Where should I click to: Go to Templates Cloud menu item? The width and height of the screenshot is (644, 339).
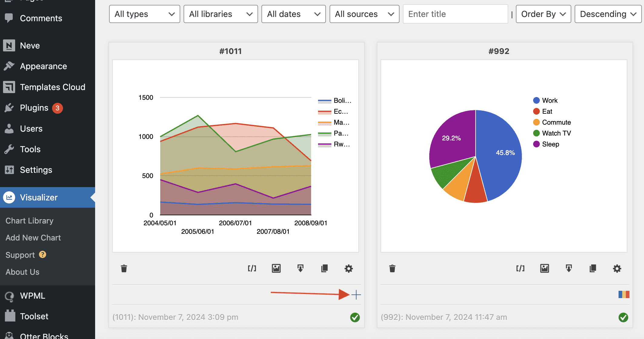tap(52, 87)
